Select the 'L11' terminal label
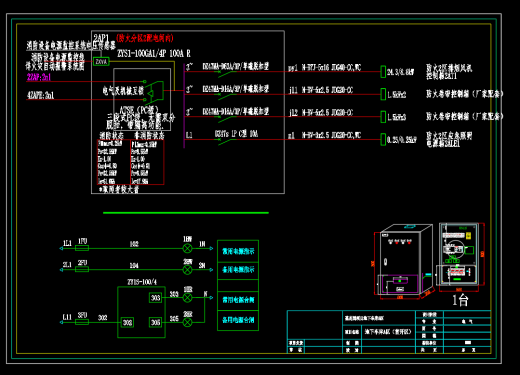 pos(67,317)
